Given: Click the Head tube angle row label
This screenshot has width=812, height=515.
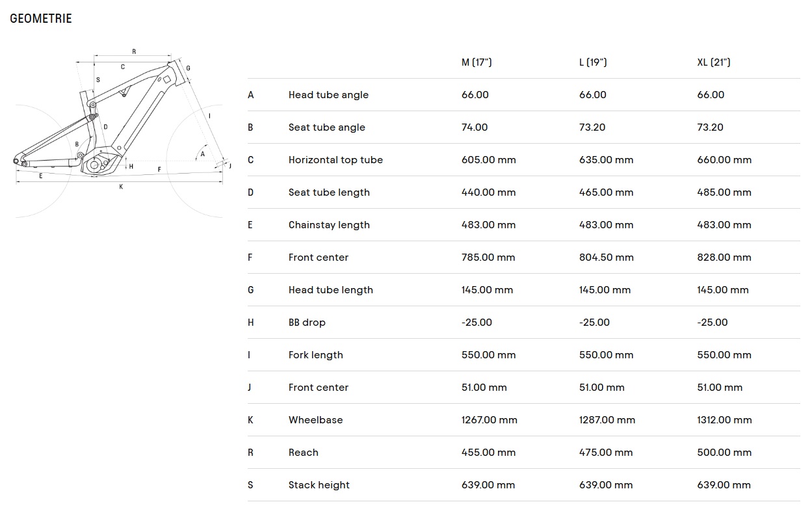Looking at the screenshot, I should [x=328, y=95].
